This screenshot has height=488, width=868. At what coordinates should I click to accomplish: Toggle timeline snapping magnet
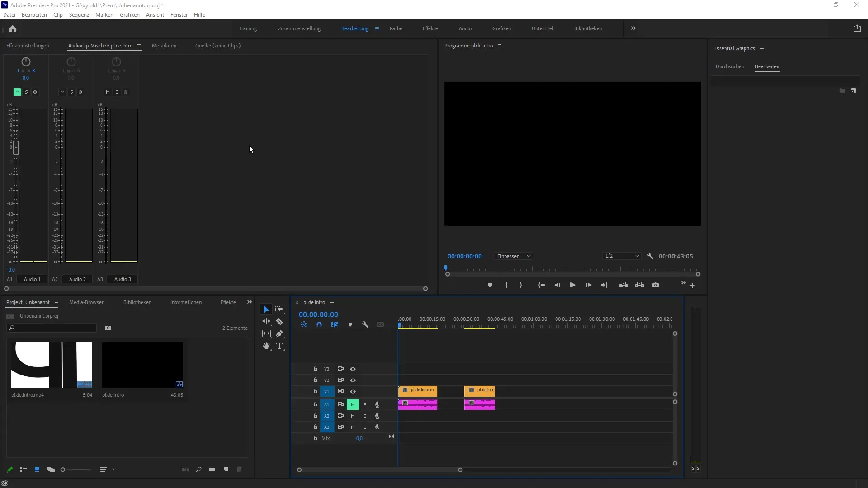point(319,325)
